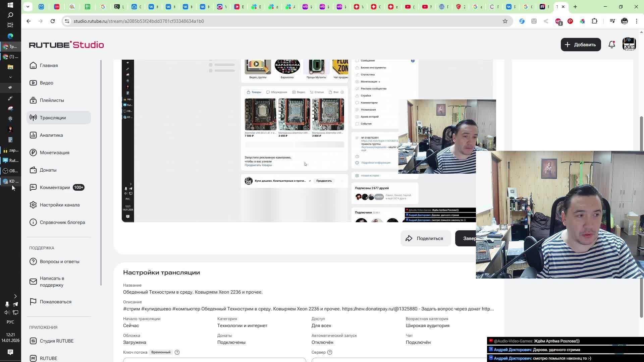644x362 pixels.
Task: Open browser extensions puzzle icon
Action: click(x=594, y=21)
